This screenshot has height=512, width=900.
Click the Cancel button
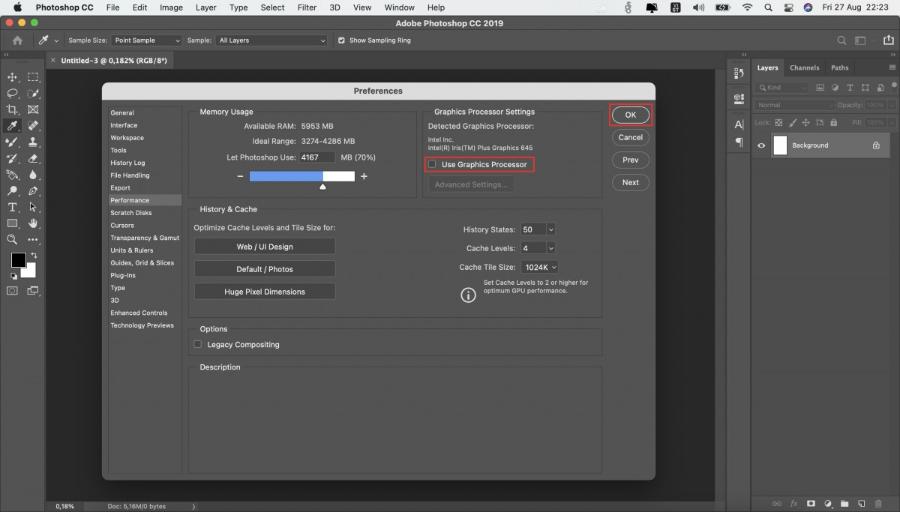tap(630, 137)
